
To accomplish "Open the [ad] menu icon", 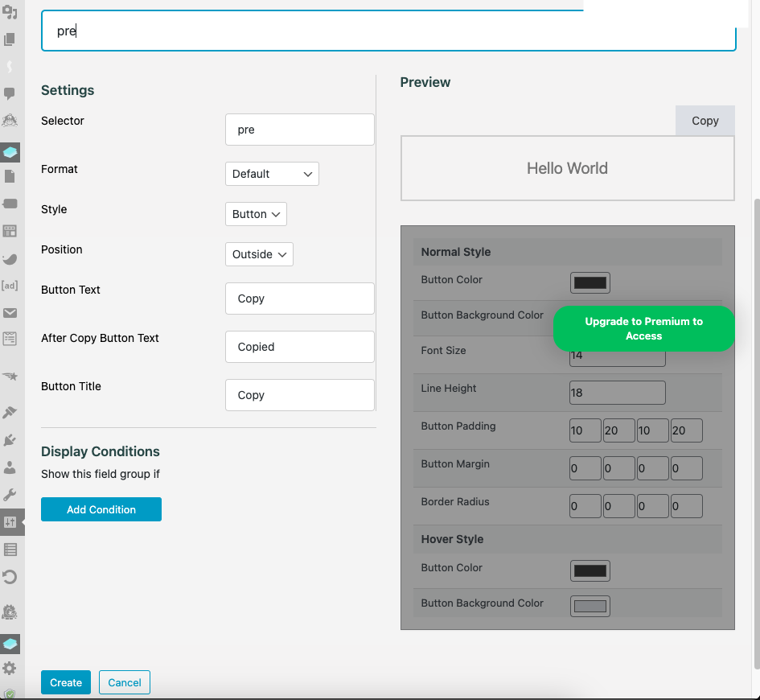I will coord(10,286).
